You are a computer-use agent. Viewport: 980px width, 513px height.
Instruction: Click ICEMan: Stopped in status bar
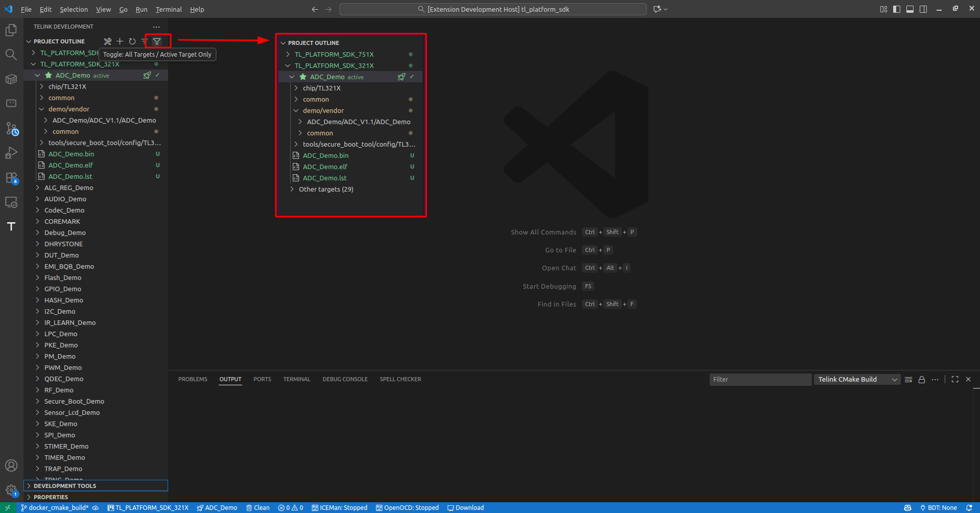click(x=340, y=507)
